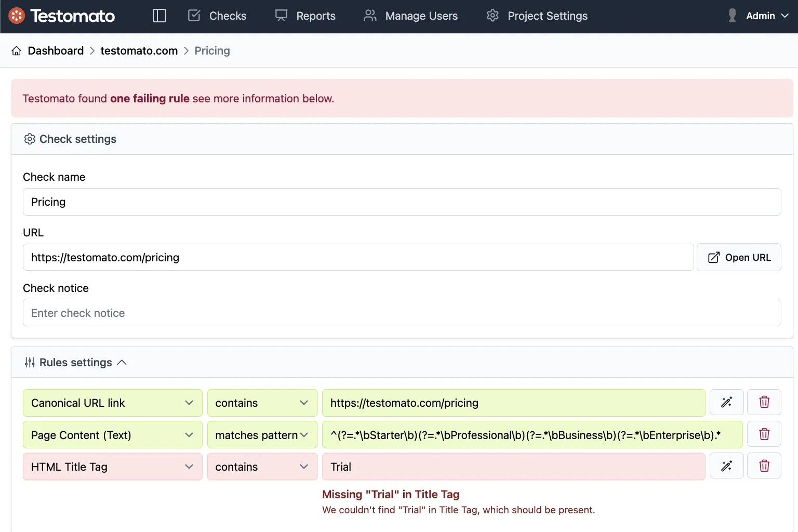Toggle the sidebar panel icon in navbar

point(159,16)
